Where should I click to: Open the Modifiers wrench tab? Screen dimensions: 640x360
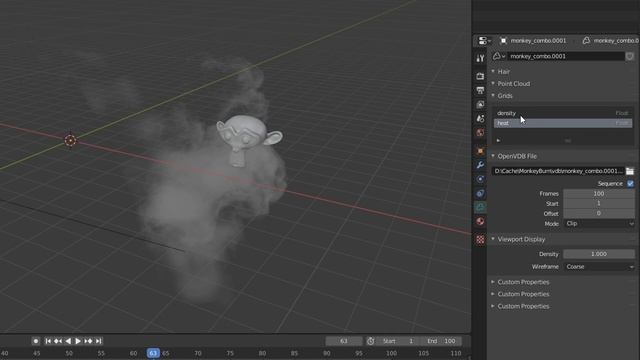point(480,165)
